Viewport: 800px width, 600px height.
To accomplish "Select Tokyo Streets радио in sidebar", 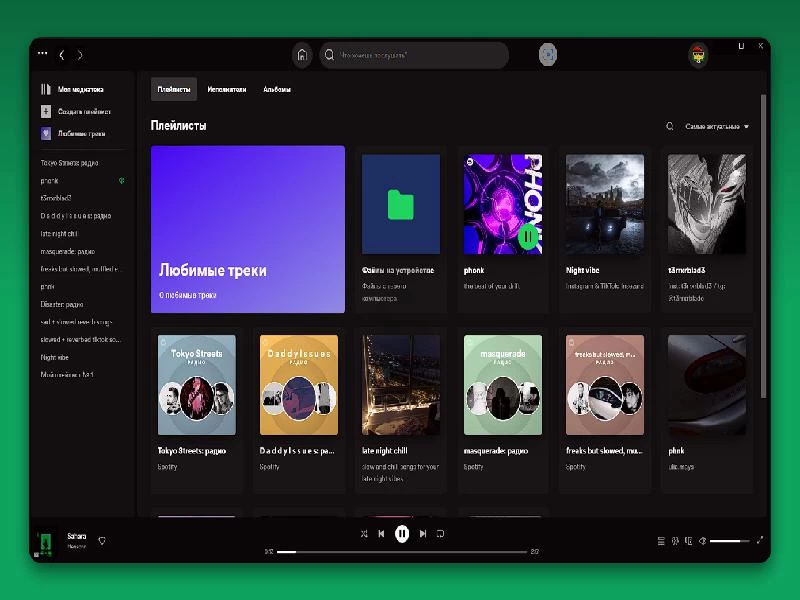I will tap(69, 163).
